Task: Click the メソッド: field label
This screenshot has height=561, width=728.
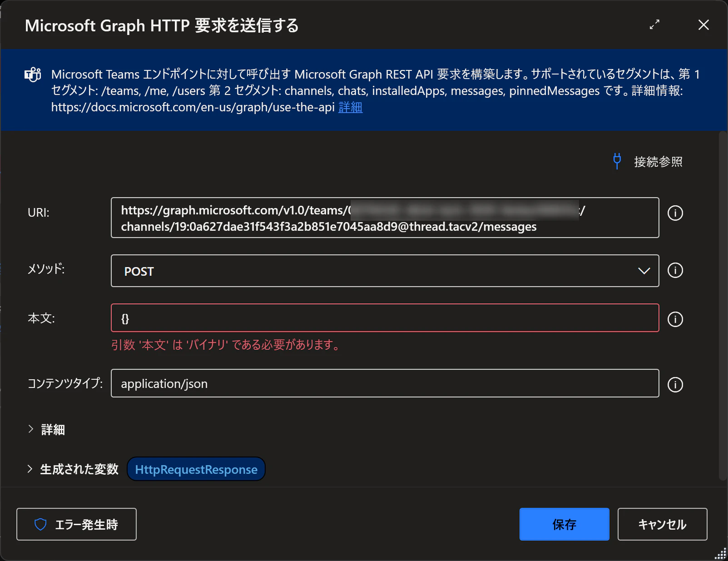Action: pos(46,269)
